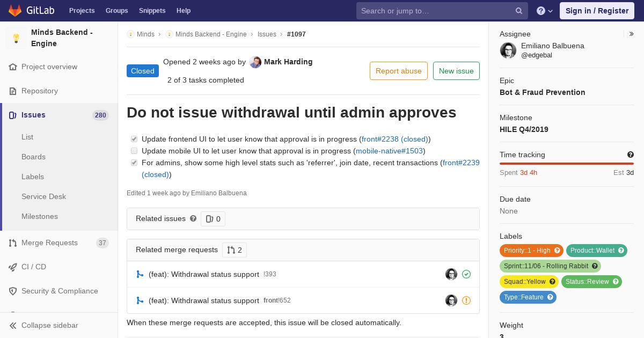Click the search magnifier icon
The height and width of the screenshot is (338, 644).
tap(519, 11)
